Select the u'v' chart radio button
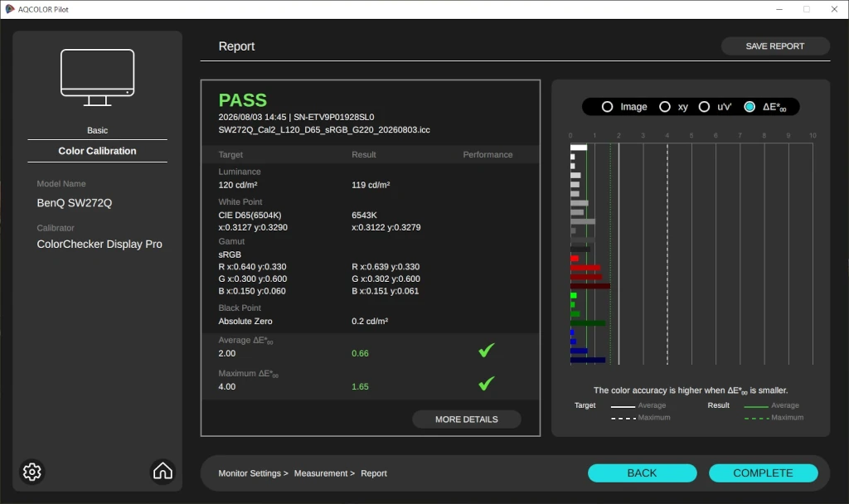 point(704,107)
